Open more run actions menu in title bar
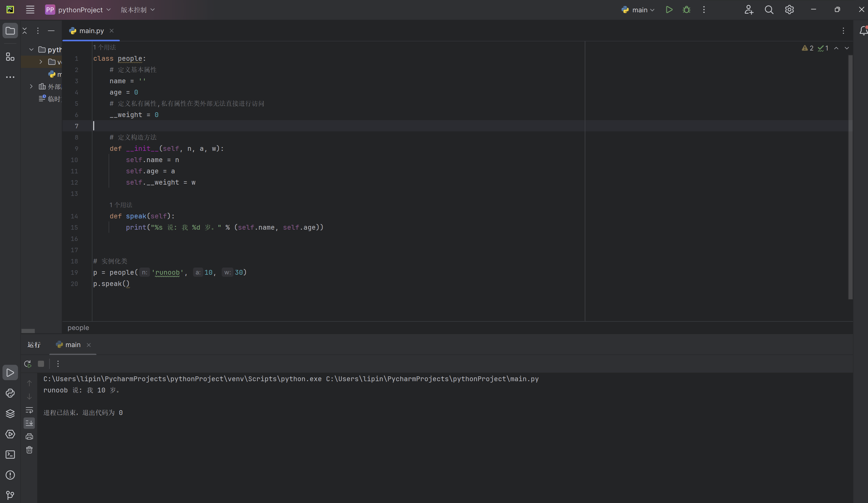Viewport: 868px width, 503px height. tap(704, 10)
